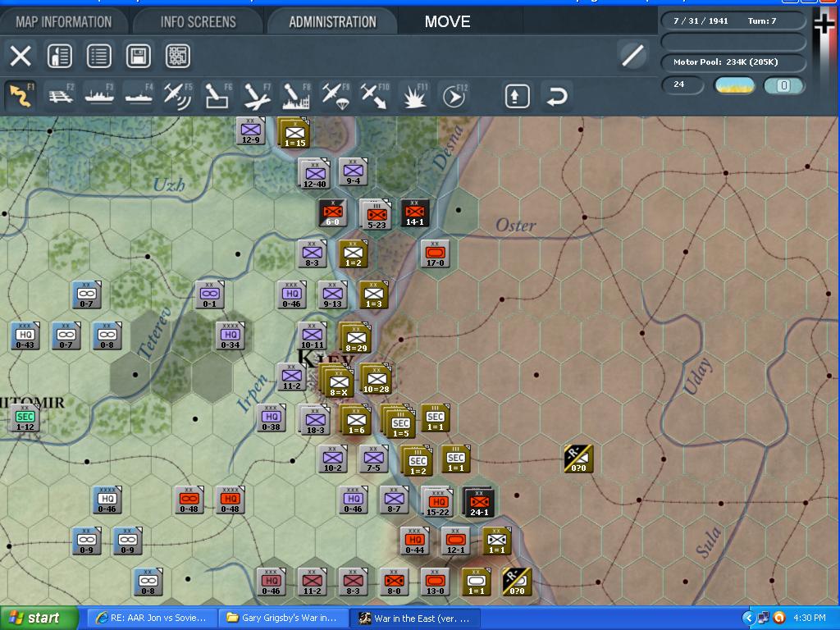The width and height of the screenshot is (840, 630).
Task: Select the olive Soviet stack 1=15
Action: [x=294, y=133]
